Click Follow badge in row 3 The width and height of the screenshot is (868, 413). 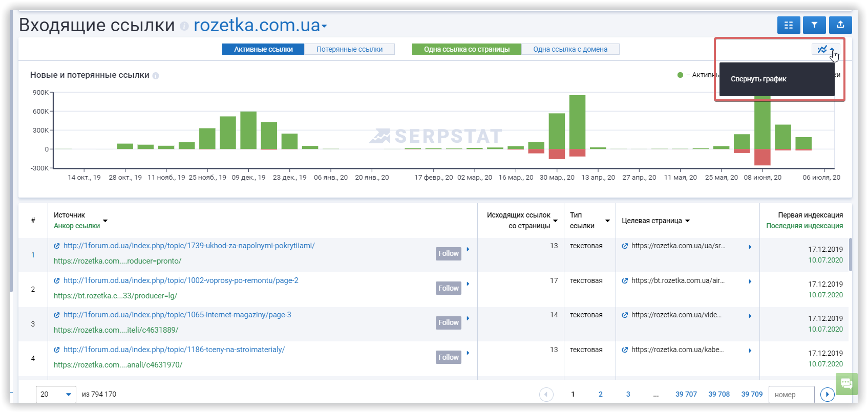tap(449, 322)
